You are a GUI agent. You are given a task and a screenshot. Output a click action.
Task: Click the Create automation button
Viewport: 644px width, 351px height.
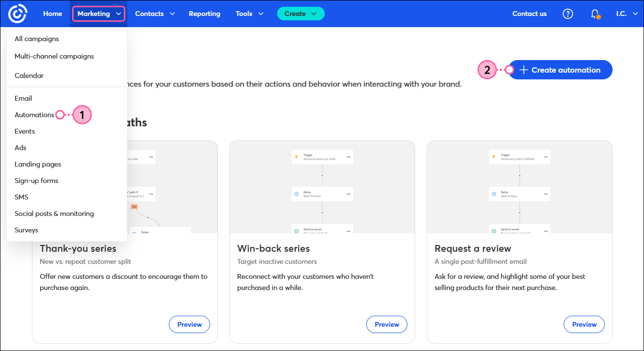pyautogui.click(x=560, y=70)
